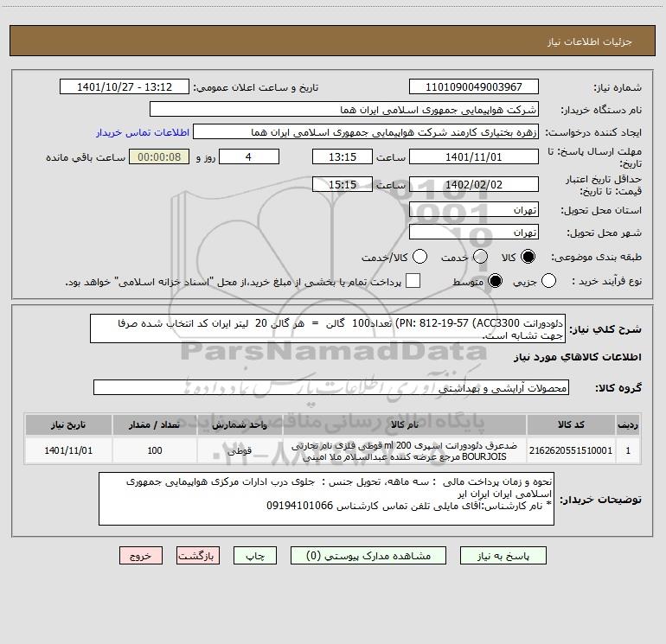Click the استان محل تحویل field
The image size is (666, 644).
coord(473,210)
